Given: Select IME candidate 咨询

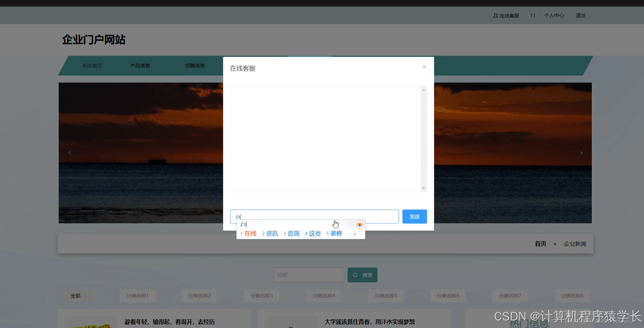Looking at the screenshot, I should tap(291, 234).
